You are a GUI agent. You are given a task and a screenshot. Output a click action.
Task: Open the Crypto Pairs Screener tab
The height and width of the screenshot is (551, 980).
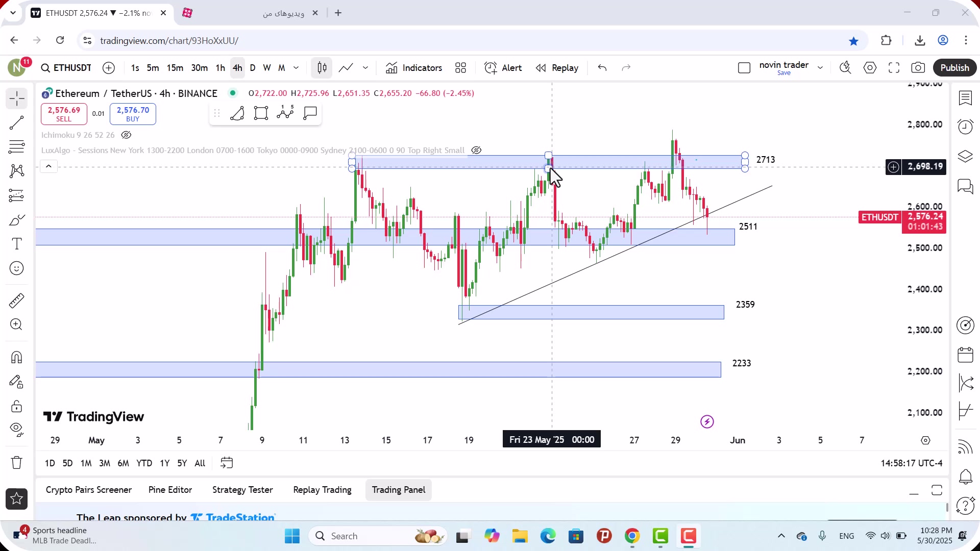89,490
